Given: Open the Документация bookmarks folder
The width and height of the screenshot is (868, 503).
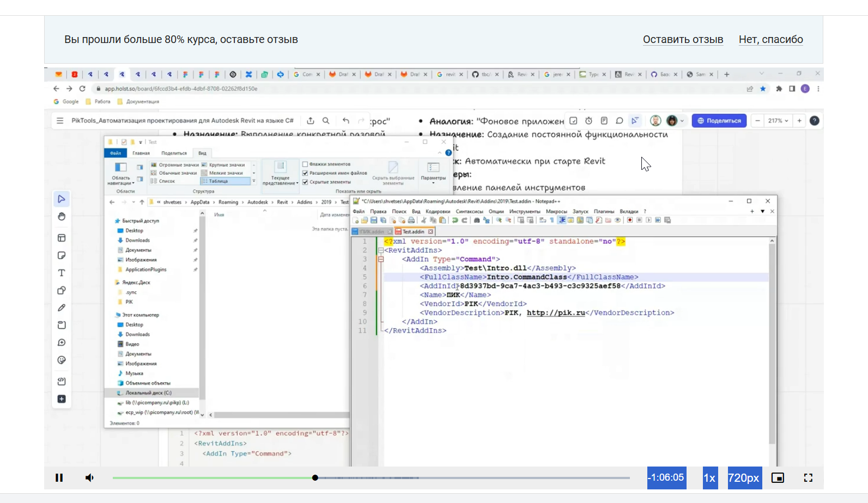Looking at the screenshot, I should coord(138,102).
